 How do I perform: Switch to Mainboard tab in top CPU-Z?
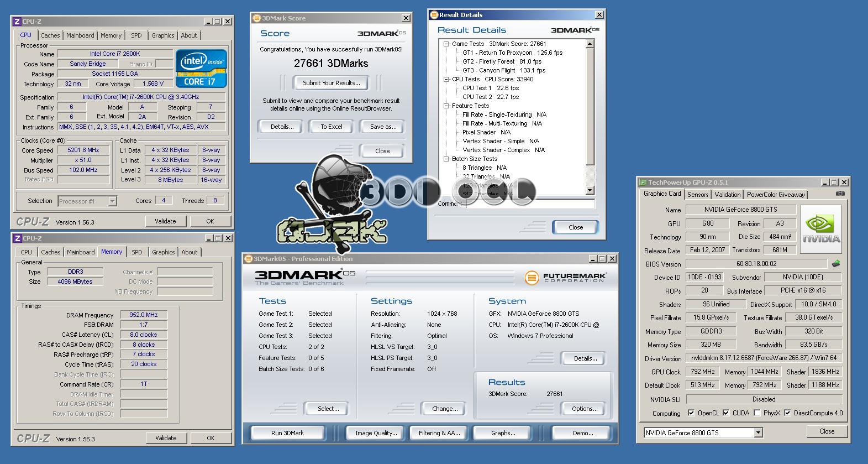pyautogui.click(x=80, y=35)
